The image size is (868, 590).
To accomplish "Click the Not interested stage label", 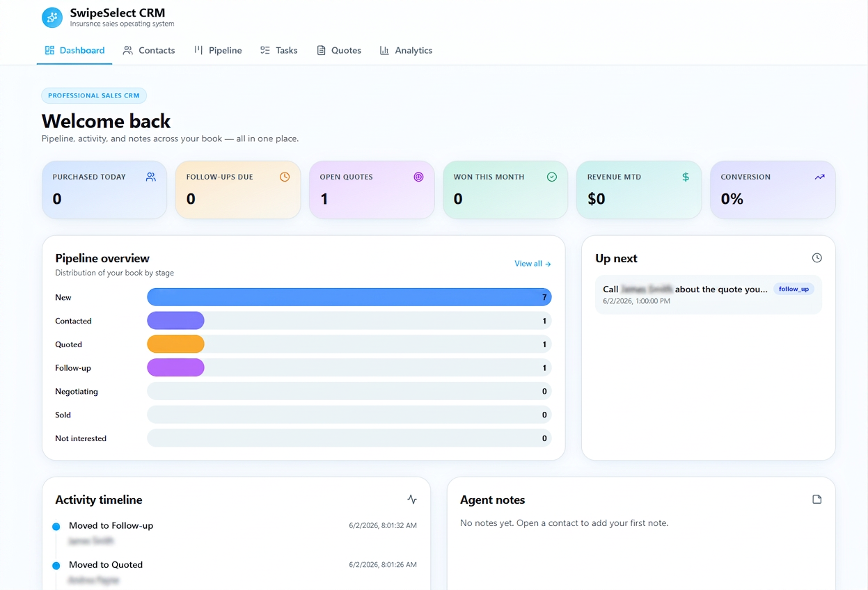I will coord(81,438).
